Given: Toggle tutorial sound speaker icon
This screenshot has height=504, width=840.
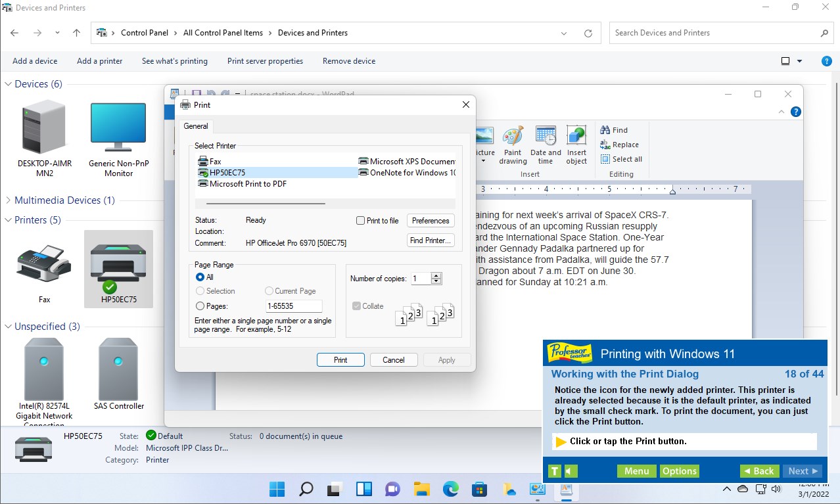Looking at the screenshot, I should pos(571,471).
